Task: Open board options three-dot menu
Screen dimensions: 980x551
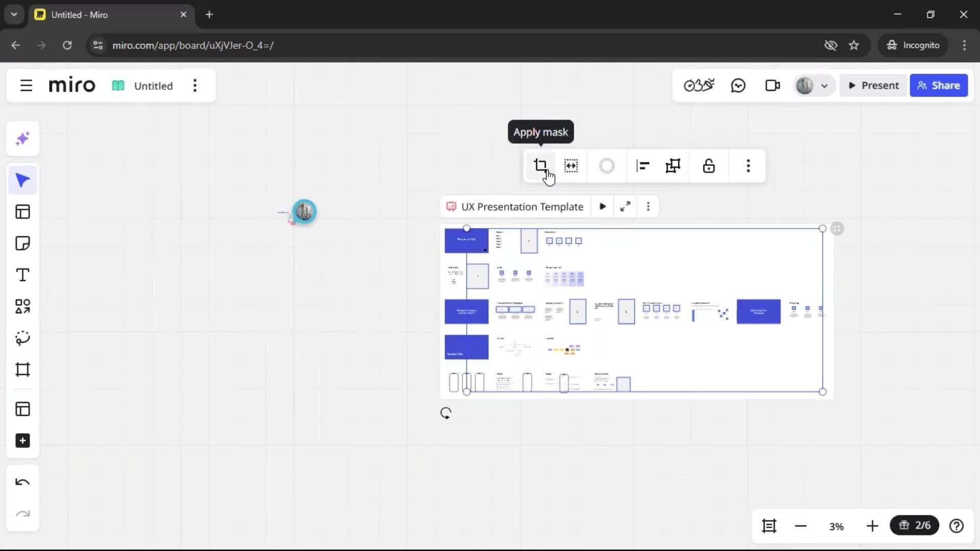Action: click(x=195, y=85)
